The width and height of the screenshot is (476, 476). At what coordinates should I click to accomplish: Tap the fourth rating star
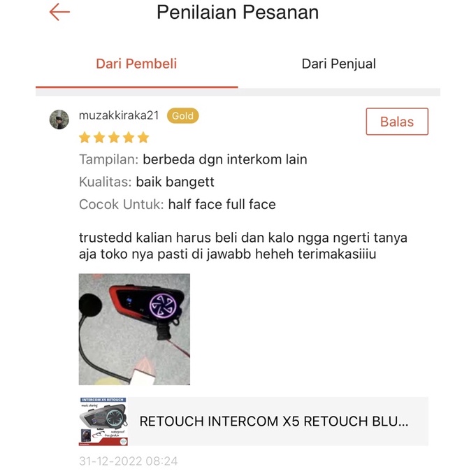tap(129, 138)
